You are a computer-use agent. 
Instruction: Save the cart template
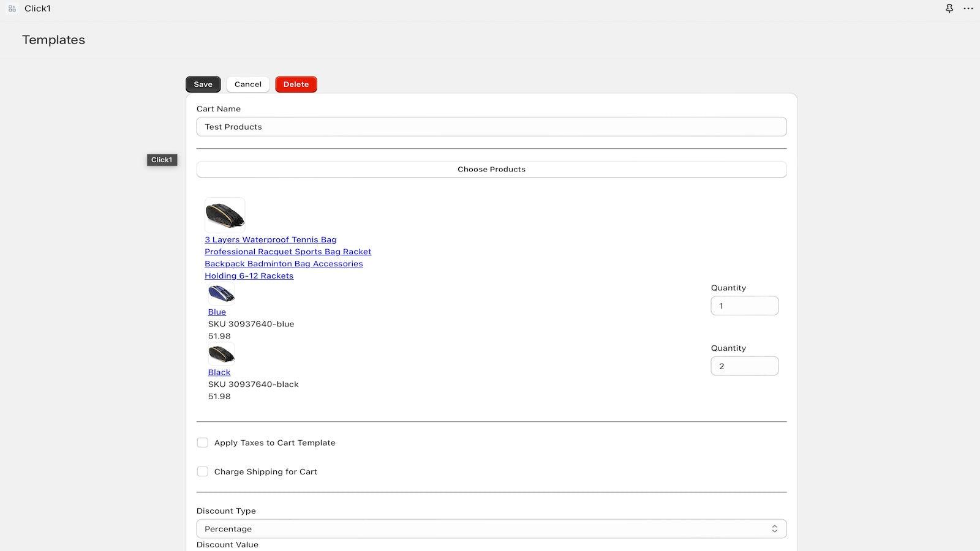coord(203,84)
